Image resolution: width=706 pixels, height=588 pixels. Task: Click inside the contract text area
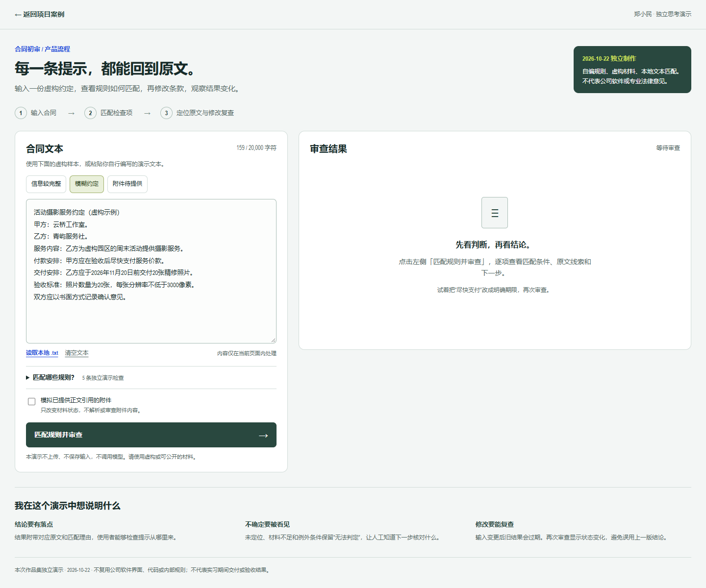click(x=151, y=271)
